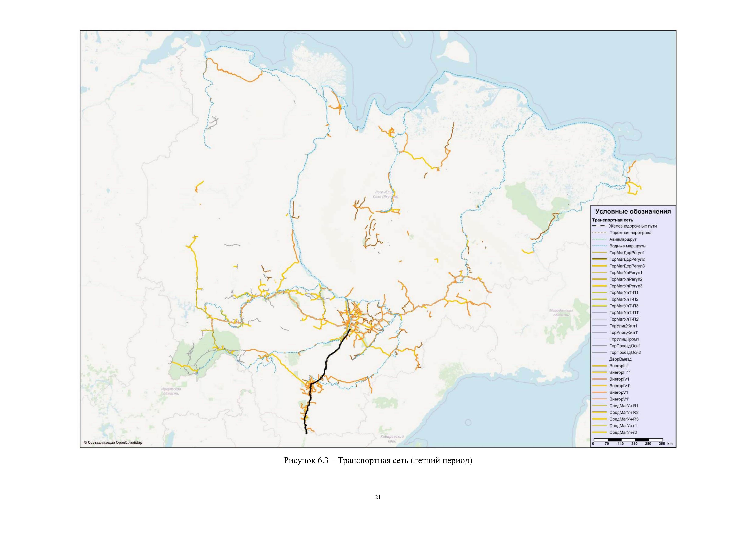Viewport: 756px width, 535px height.
Task: Click the ГорУлицПром1 legend label
Action: (624, 339)
